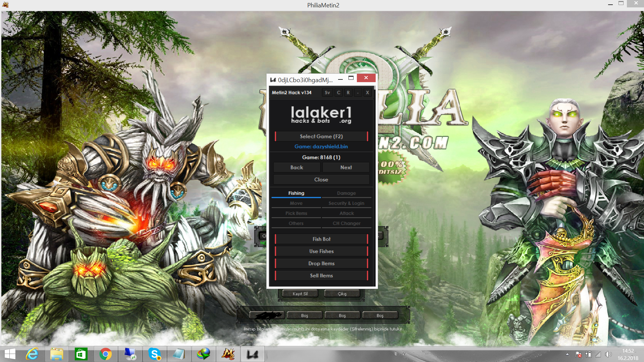
Task: Select the first Boş account slot
Action: point(305,315)
